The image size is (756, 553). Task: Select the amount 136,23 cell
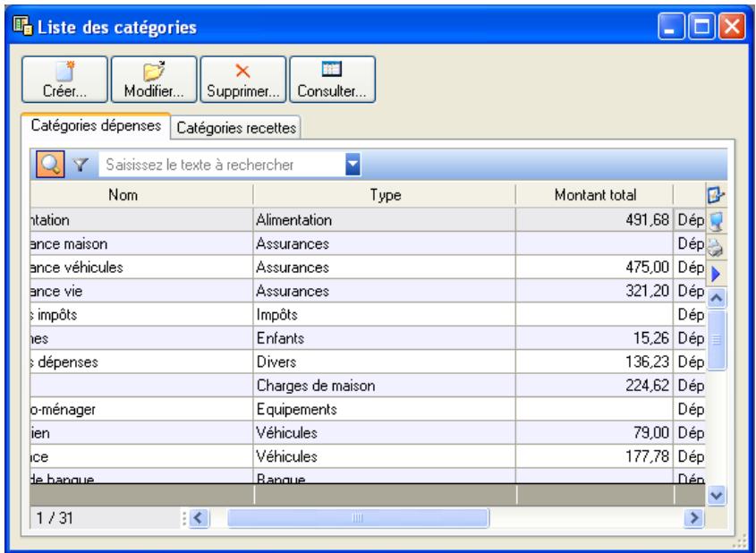(x=594, y=362)
